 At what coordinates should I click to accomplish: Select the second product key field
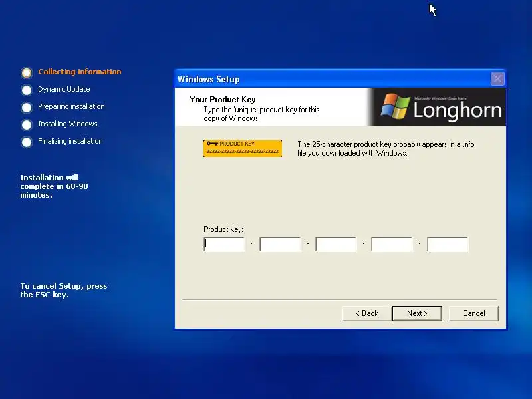coord(280,244)
